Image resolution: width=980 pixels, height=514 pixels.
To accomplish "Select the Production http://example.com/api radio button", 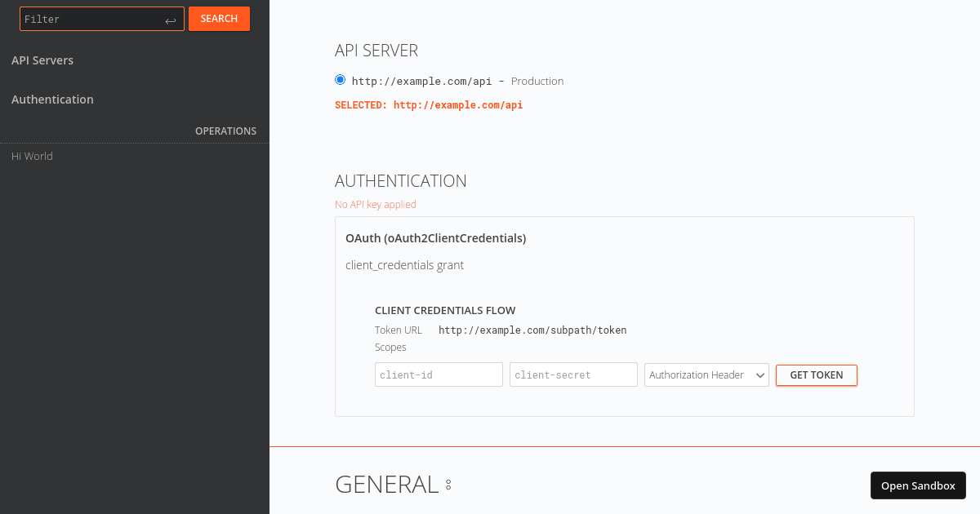I will pyautogui.click(x=339, y=79).
